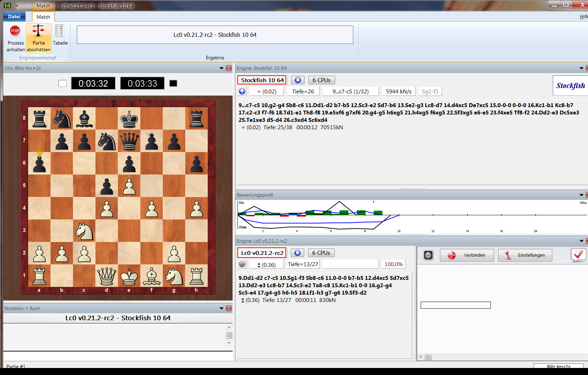Open the quick access toolbar dropdown arrow
The height and width of the screenshot is (375, 588).
(17, 6)
